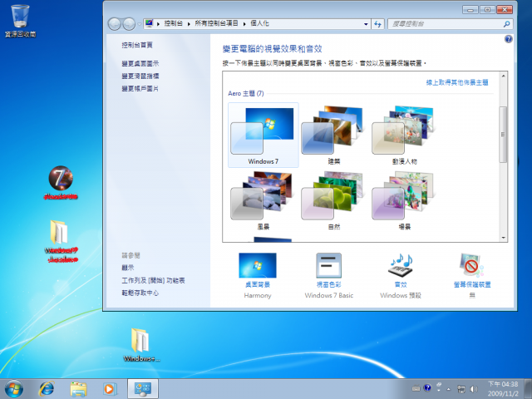Open Windows Explorer from taskbar

pos(78,389)
